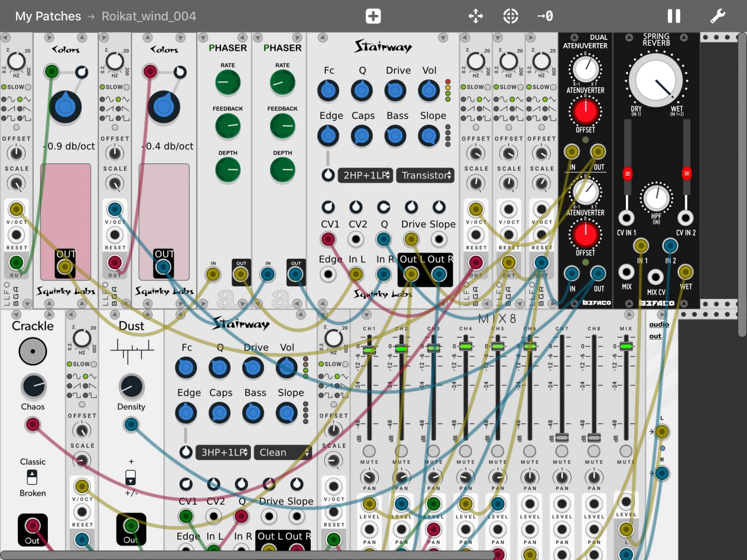Click first Phaser Rate knob
The image size is (747, 560).
click(x=228, y=82)
